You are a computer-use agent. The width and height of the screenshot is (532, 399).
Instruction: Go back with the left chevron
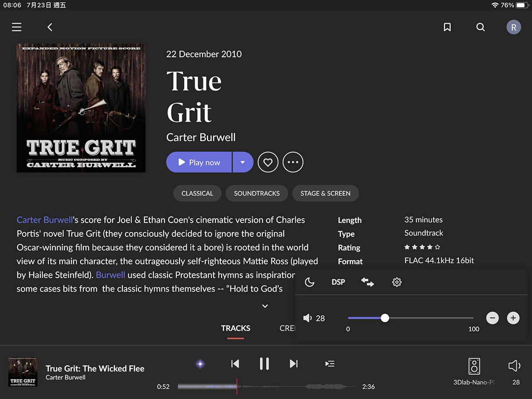tap(50, 27)
